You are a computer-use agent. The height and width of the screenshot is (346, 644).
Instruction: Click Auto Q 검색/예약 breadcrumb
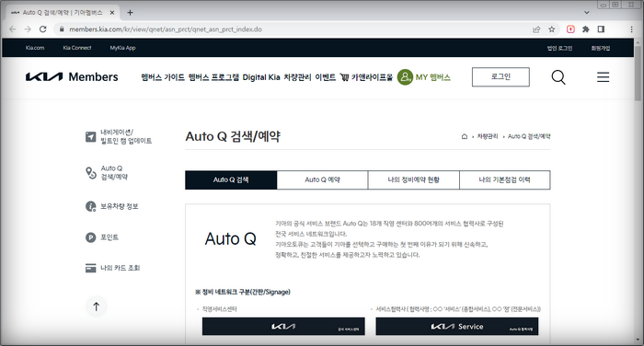point(529,136)
